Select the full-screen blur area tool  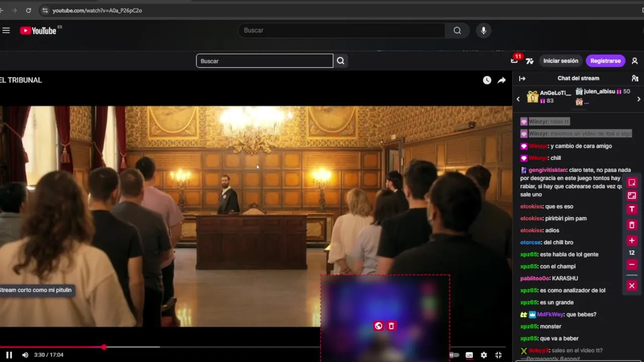(x=632, y=196)
